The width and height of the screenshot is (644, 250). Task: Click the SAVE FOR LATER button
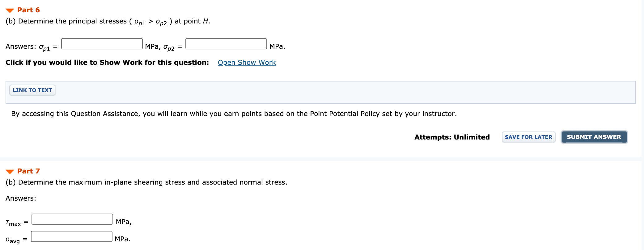pos(528,137)
